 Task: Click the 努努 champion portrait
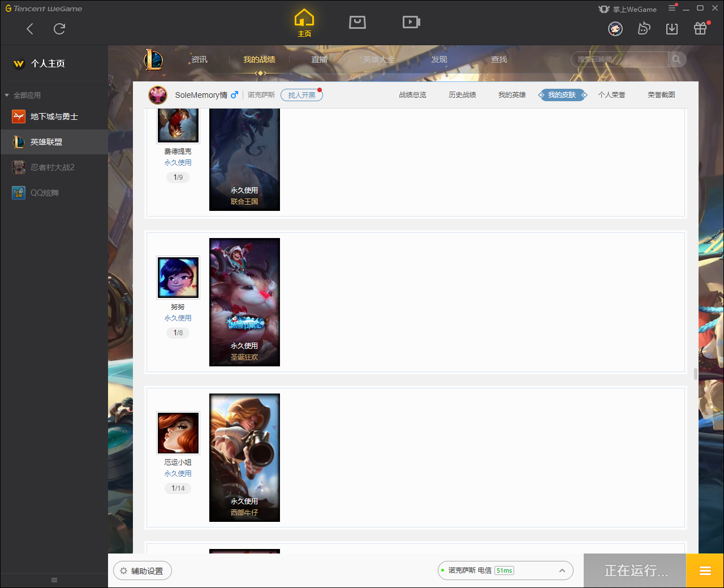tap(178, 277)
